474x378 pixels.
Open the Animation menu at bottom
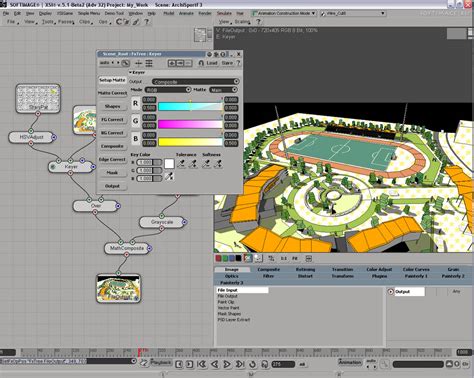pos(350,362)
